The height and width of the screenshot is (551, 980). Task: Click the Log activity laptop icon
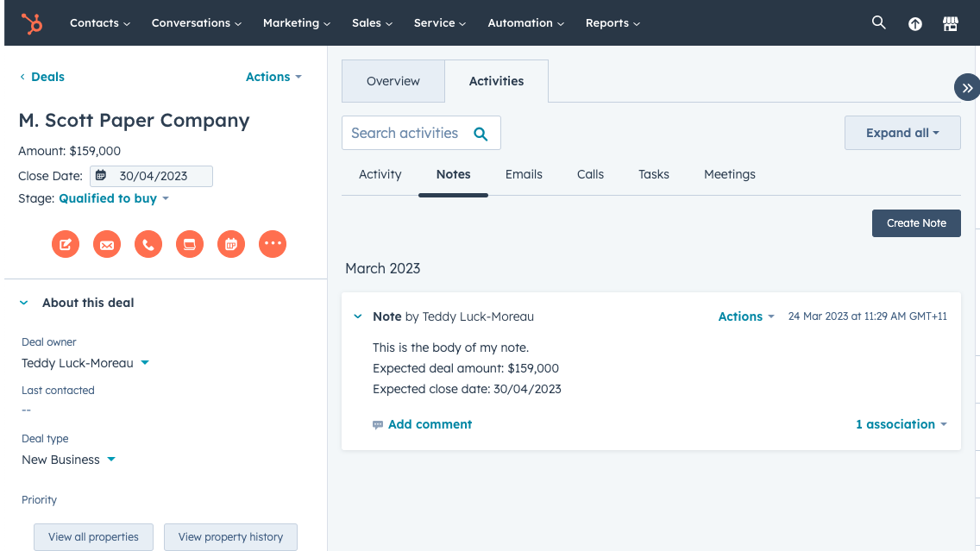190,244
